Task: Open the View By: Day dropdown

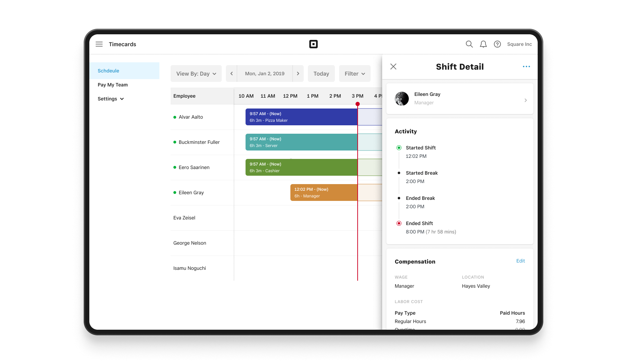Action: (196, 73)
